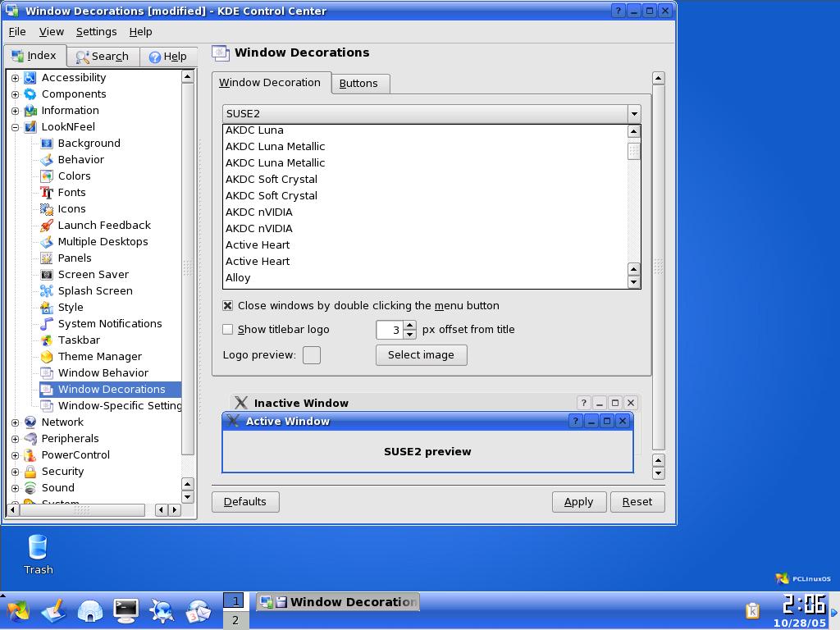Screen dimensions: 840x630
Task: Click the sidebar horizontal scroll right arrow
Action: (174, 510)
